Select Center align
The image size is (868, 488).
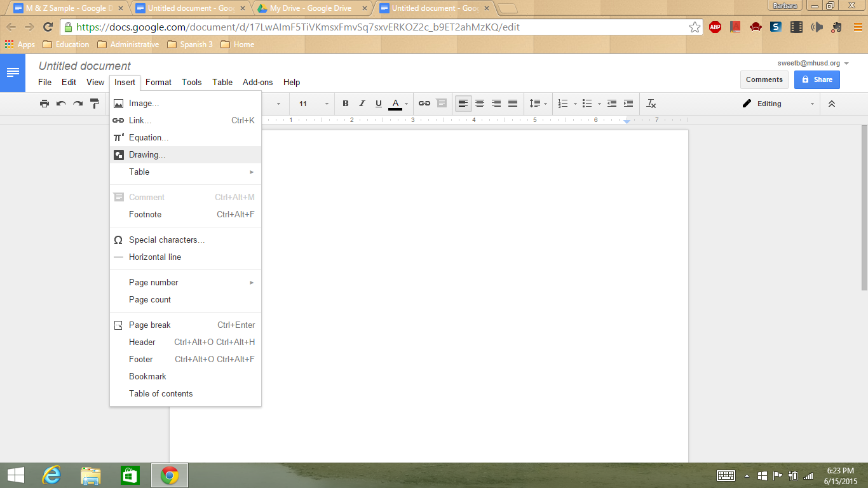(x=480, y=104)
